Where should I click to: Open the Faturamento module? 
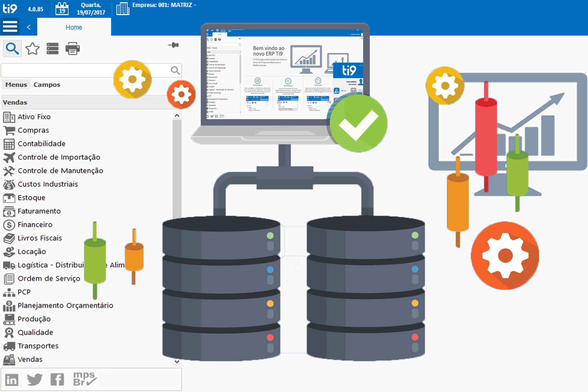pos(39,211)
